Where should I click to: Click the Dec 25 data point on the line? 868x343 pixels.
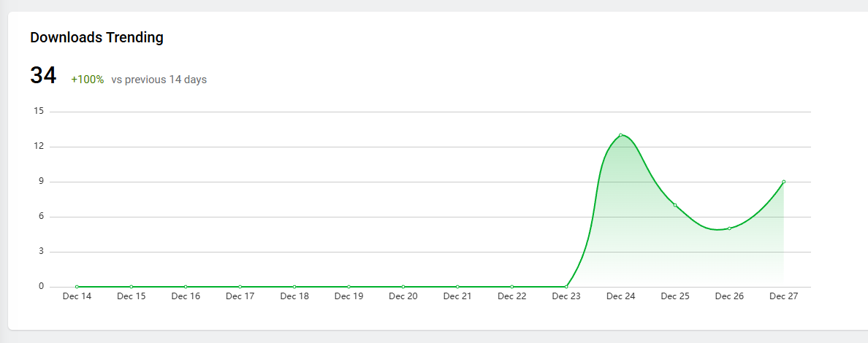(x=675, y=205)
